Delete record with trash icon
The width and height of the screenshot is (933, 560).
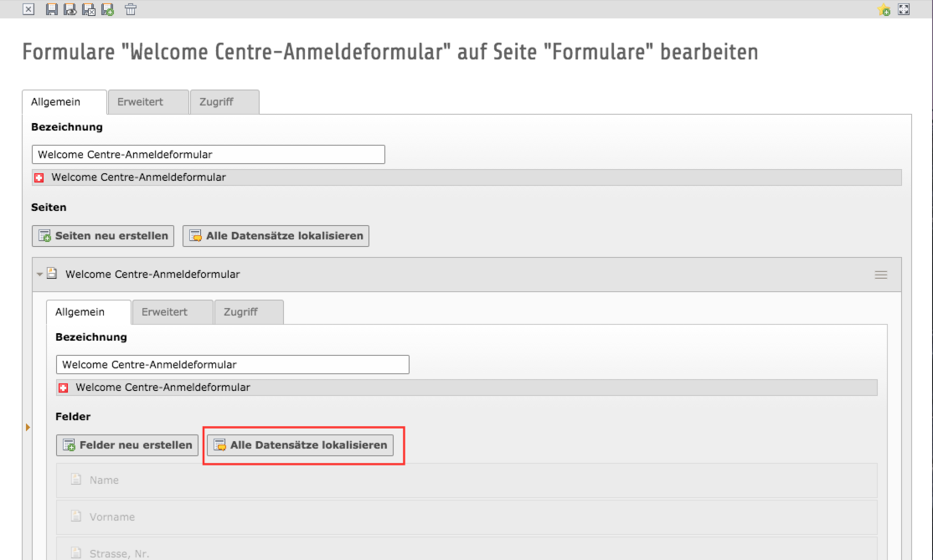point(131,9)
